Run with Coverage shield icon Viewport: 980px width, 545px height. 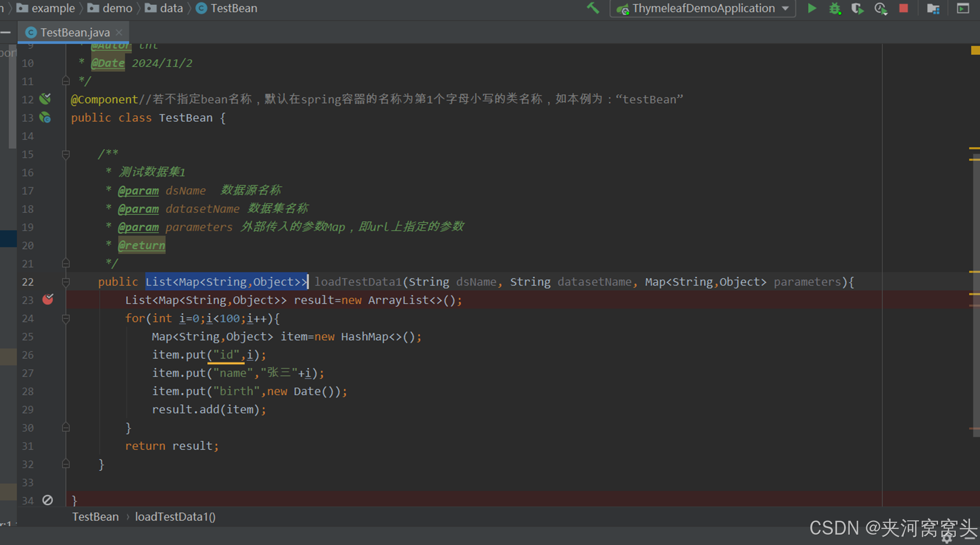click(x=857, y=9)
